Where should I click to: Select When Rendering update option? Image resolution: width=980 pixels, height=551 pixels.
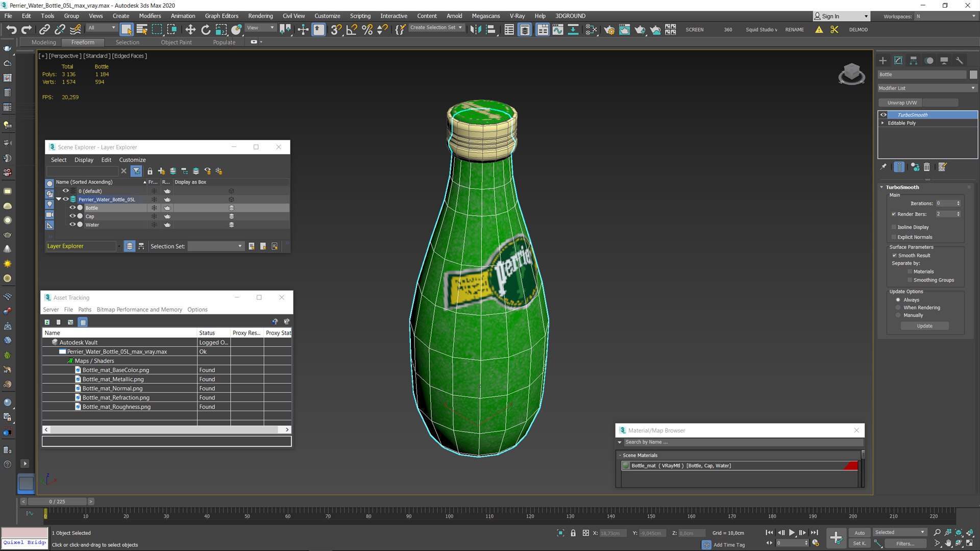[x=898, y=308]
